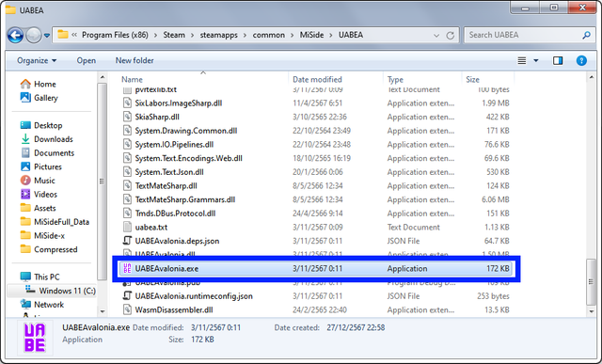This screenshot has height=364, width=602.
Task: Expand the address bar history dropdown
Action: coord(436,36)
